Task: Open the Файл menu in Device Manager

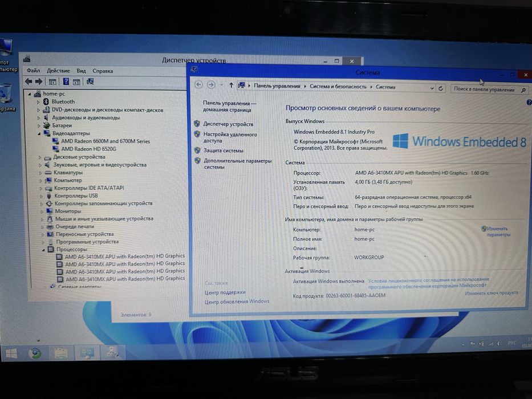Action: pyautogui.click(x=33, y=71)
